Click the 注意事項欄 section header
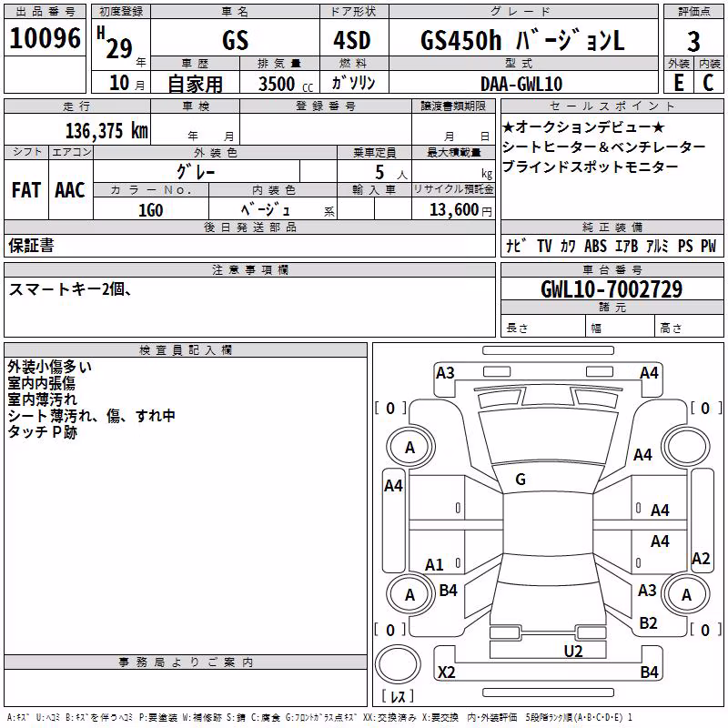The width and height of the screenshot is (728, 728). (x=250, y=269)
